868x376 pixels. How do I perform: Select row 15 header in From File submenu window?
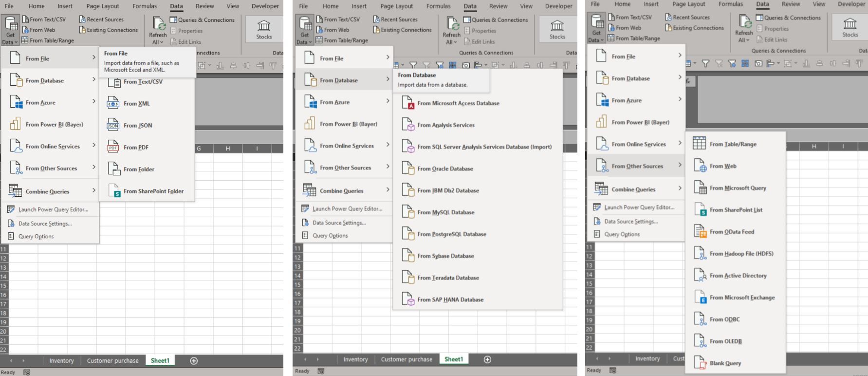pos(4,286)
